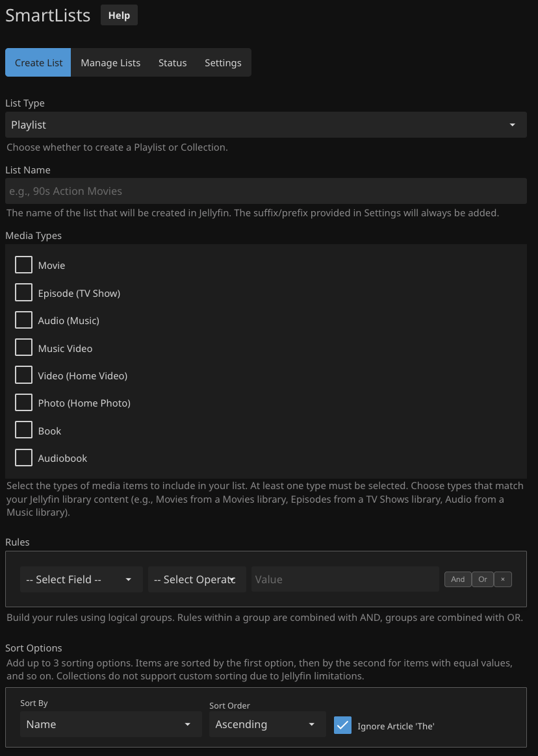Check Video (Home Video) option
The height and width of the screenshot is (756, 538).
coord(23,375)
